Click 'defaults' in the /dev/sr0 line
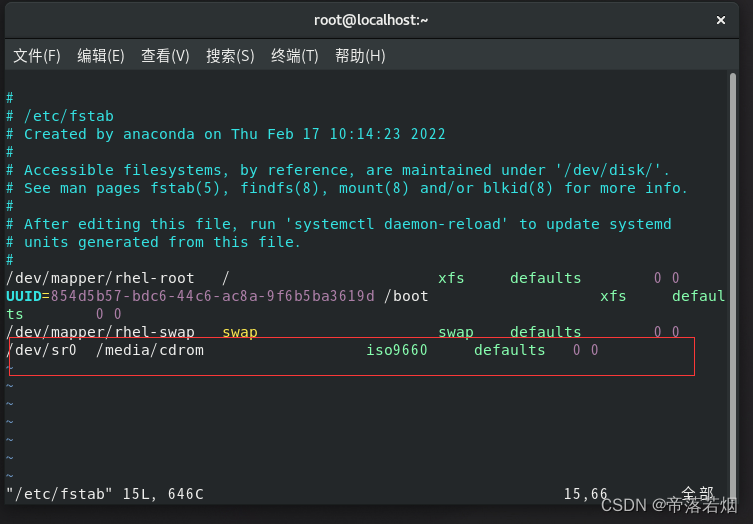Image resolution: width=753 pixels, height=524 pixels. (510, 350)
